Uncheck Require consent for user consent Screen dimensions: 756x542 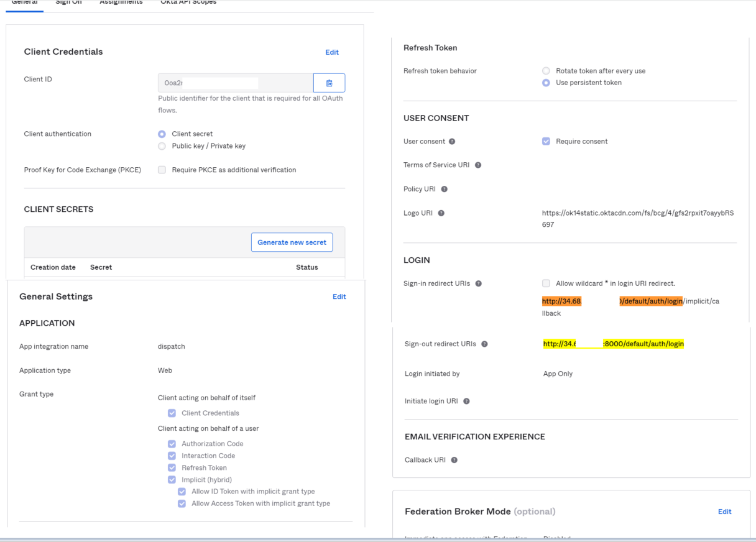546,141
